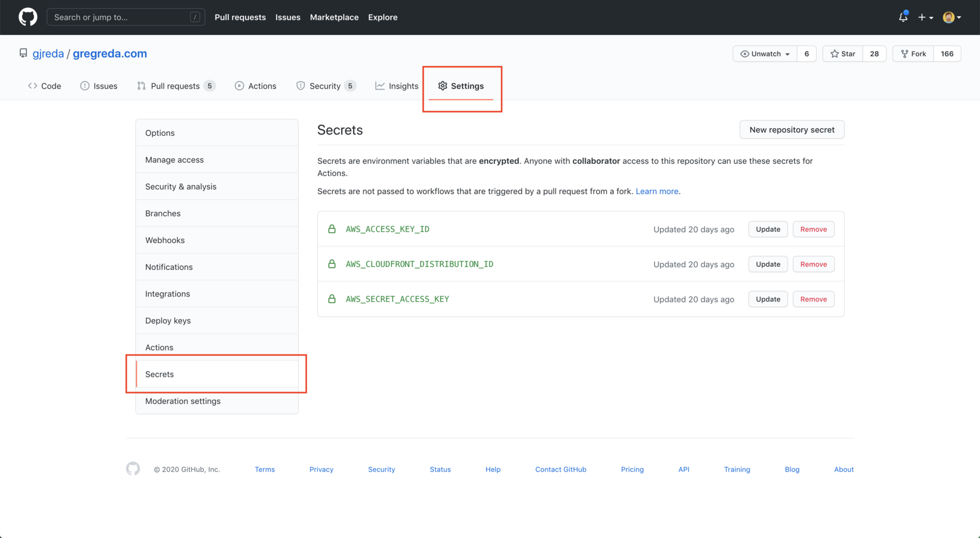Open the footer Help link
The height and width of the screenshot is (538, 980).
coord(493,469)
